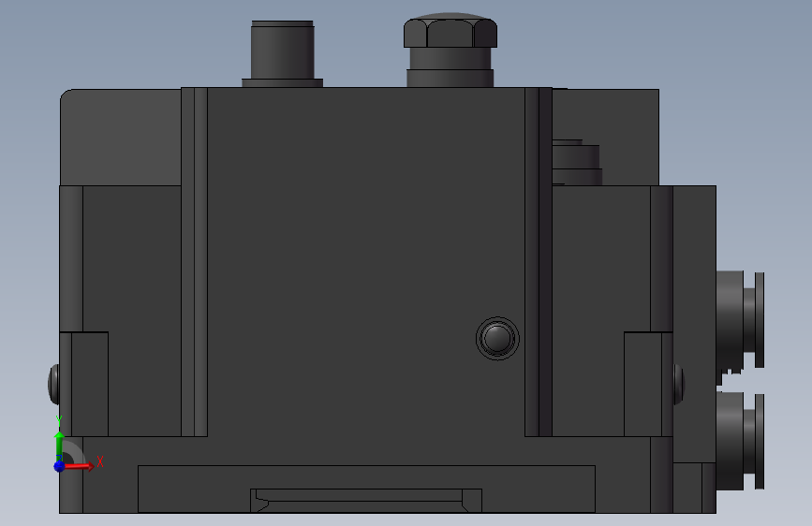
Task: Pick the screw head on the left edge
Action: (54, 384)
